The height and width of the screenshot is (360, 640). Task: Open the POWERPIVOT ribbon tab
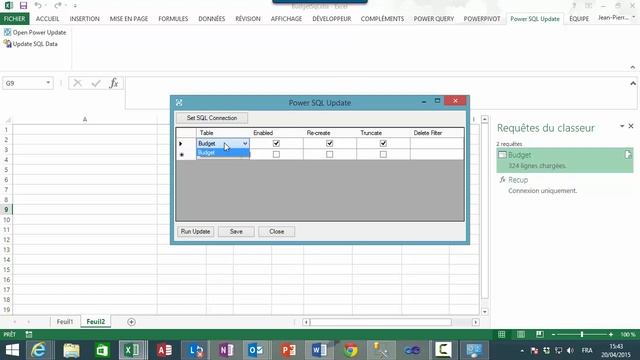coord(482,19)
